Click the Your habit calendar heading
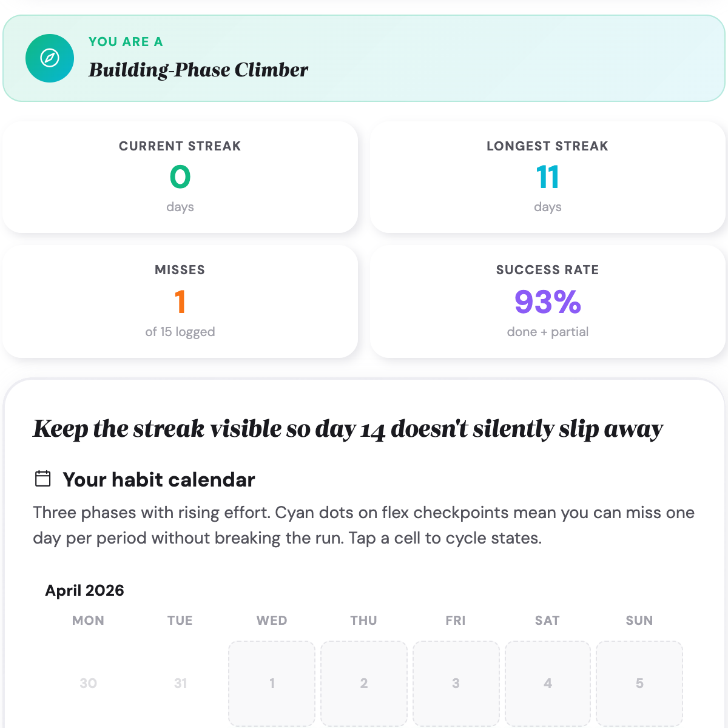Viewport: 728px width, 728px height. pyautogui.click(x=159, y=480)
